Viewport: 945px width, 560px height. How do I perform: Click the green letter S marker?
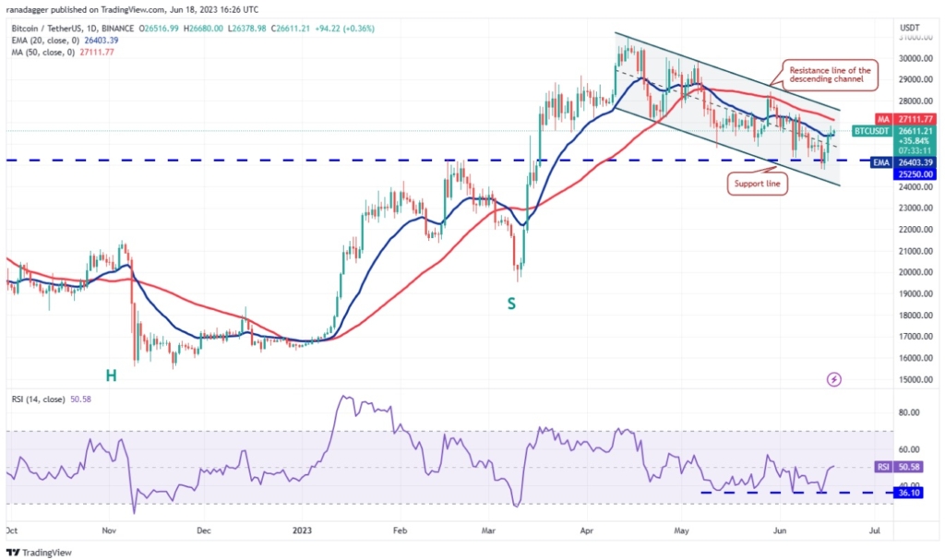[511, 304]
